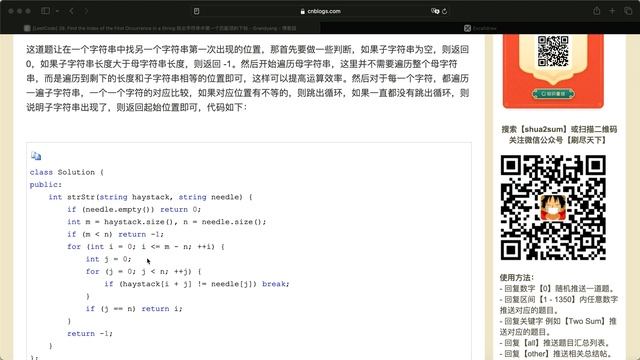This screenshot has width=640, height=360.
Task: Click the 'if (j == n) return i;' line
Action: pyautogui.click(x=134, y=309)
